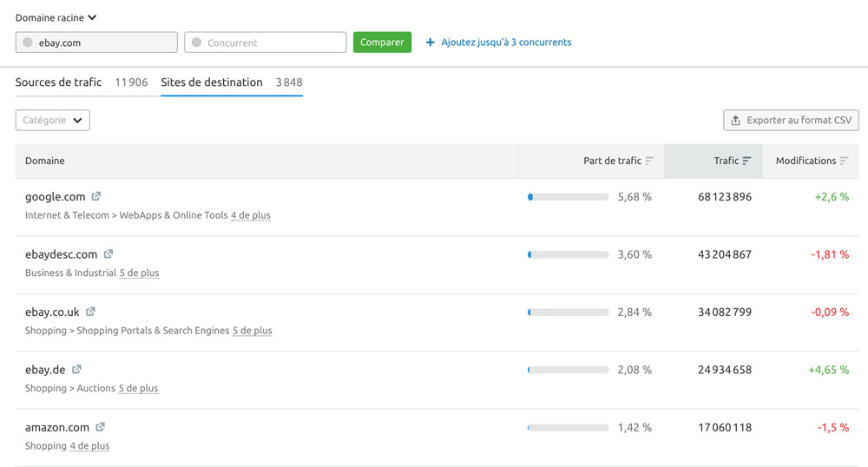Click sort icon beside Trafic header
The height and width of the screenshot is (467, 868).
coord(746,161)
